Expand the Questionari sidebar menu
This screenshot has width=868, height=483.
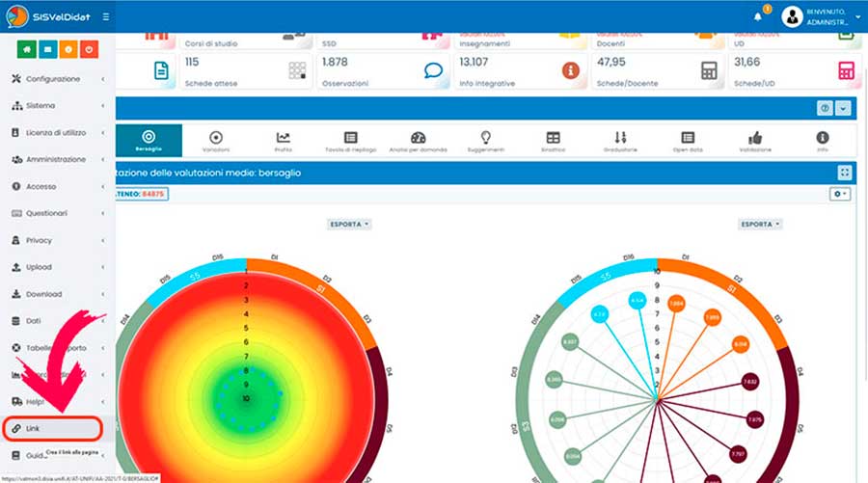pos(56,213)
